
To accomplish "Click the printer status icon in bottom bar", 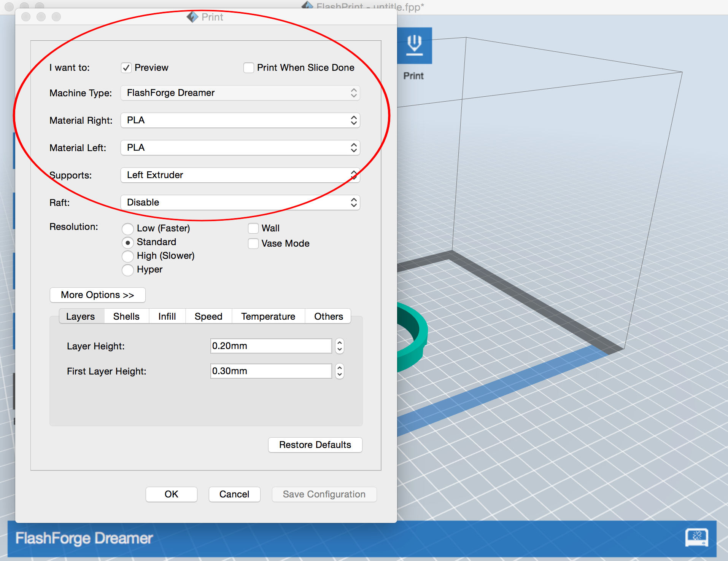I will (696, 537).
